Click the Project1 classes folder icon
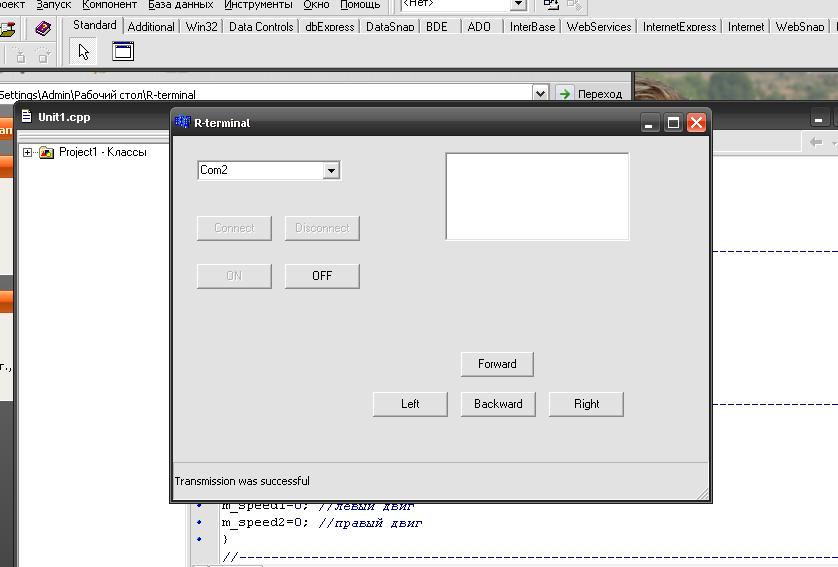838x567 pixels. pyautogui.click(x=46, y=152)
